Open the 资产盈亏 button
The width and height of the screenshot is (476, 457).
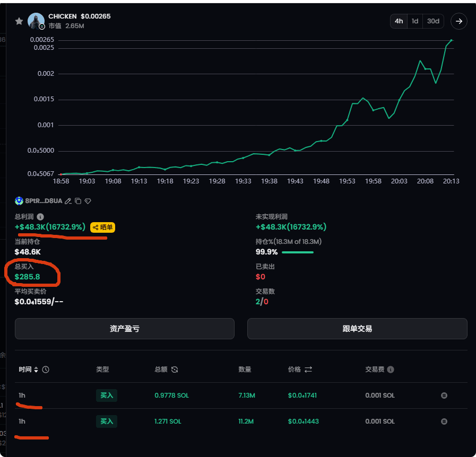tap(125, 329)
